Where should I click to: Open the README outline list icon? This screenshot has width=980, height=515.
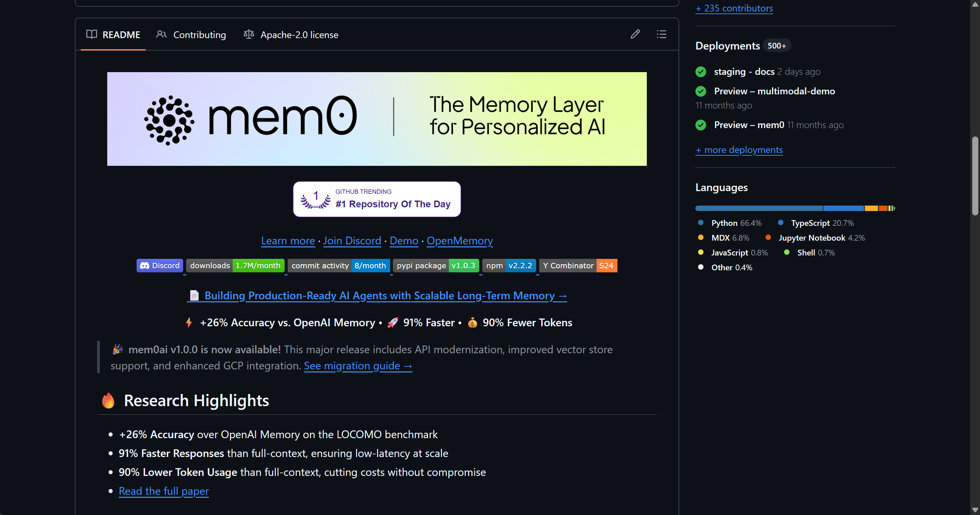click(662, 34)
